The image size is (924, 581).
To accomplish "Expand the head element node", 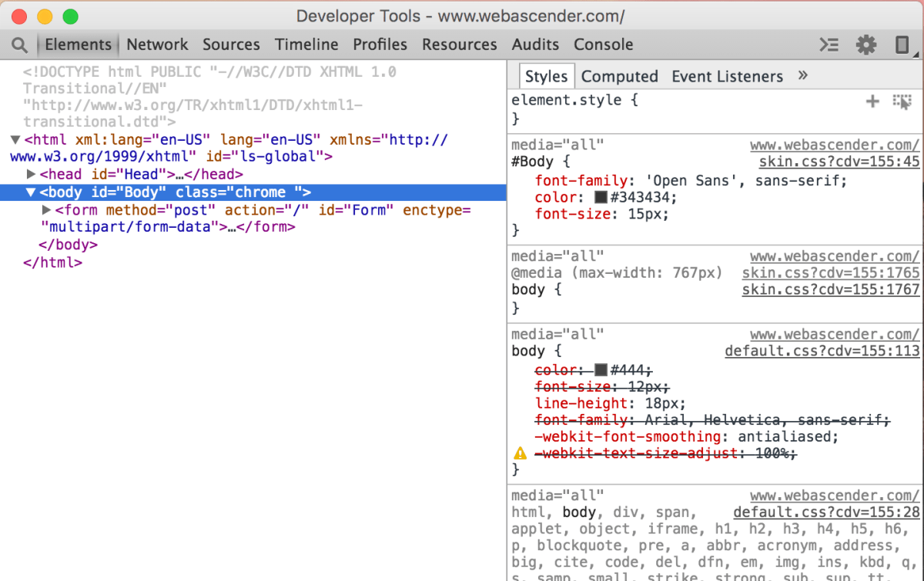I will (32, 175).
